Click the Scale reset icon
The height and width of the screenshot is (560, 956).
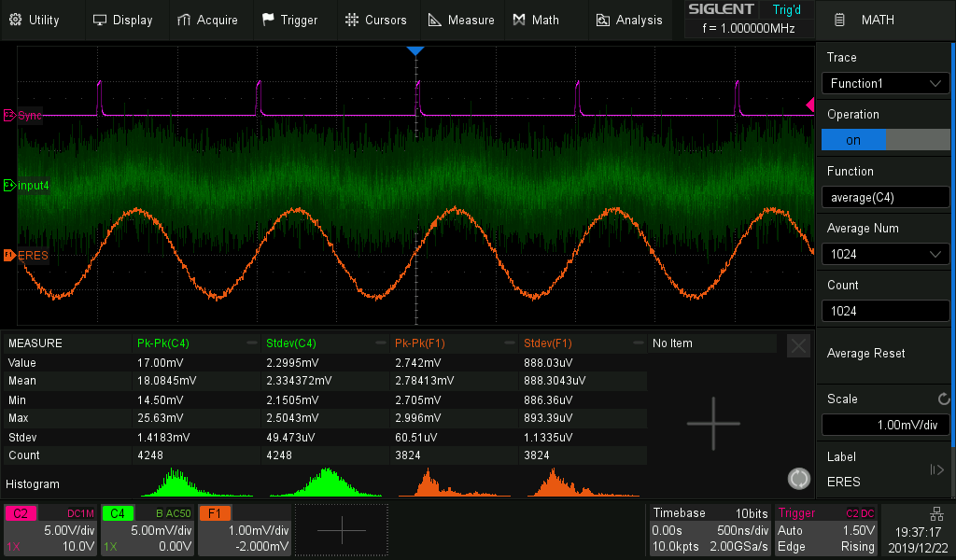[943, 399]
